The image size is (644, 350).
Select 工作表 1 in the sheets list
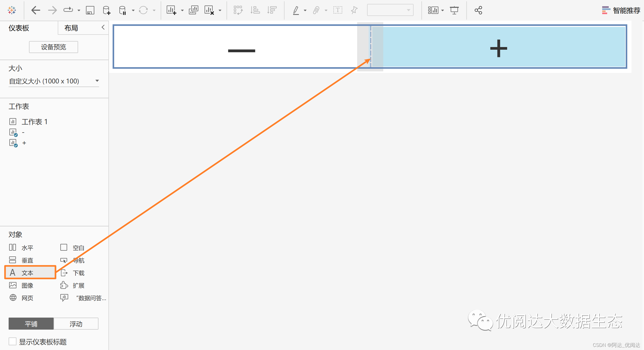pos(34,122)
